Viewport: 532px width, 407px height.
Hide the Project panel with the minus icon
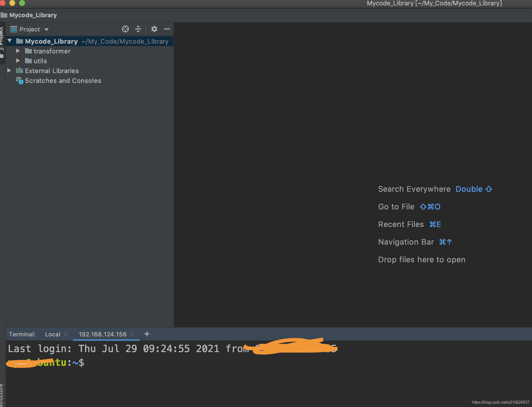click(x=167, y=29)
